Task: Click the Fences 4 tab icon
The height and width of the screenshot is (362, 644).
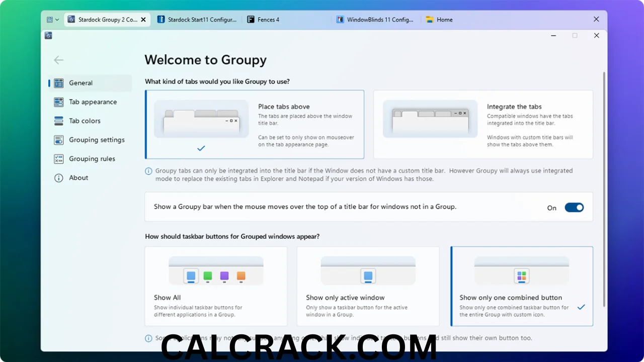Action: click(251, 20)
